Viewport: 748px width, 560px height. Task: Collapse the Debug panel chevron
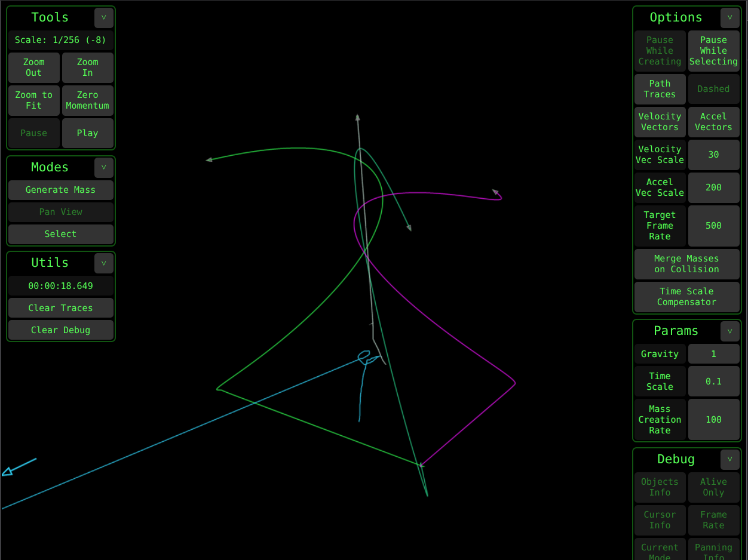(x=729, y=460)
